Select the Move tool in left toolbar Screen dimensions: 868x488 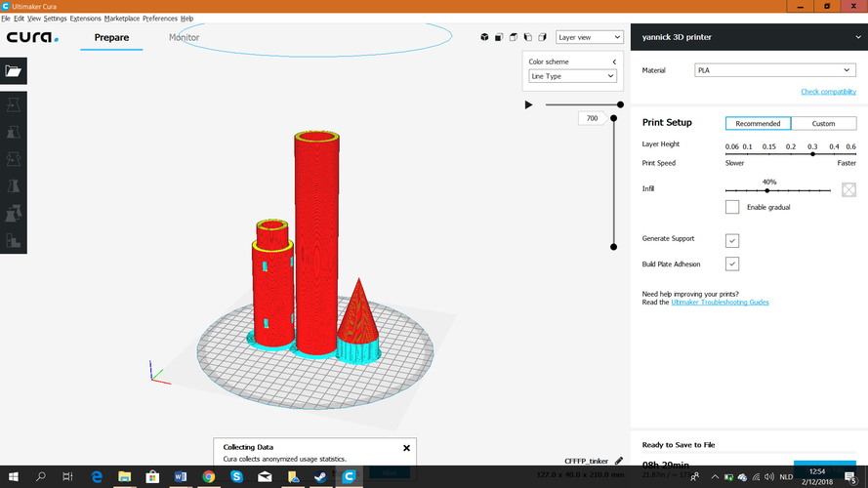coord(14,104)
